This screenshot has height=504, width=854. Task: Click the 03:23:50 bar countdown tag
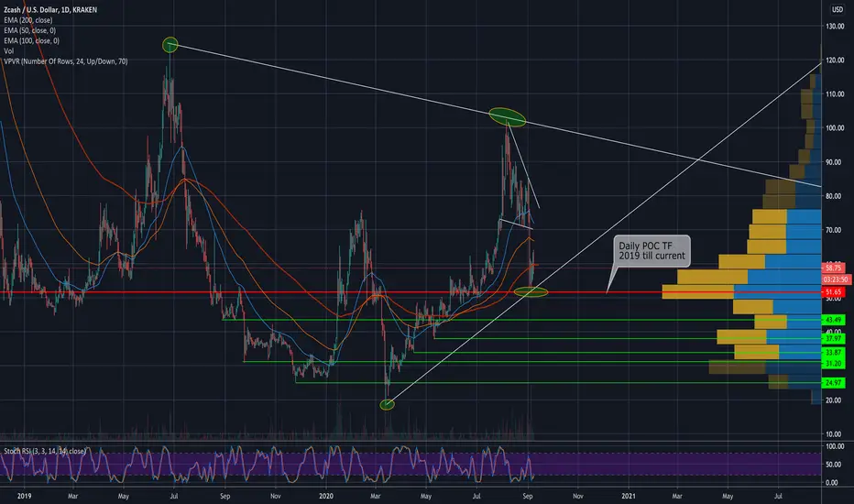pos(836,279)
